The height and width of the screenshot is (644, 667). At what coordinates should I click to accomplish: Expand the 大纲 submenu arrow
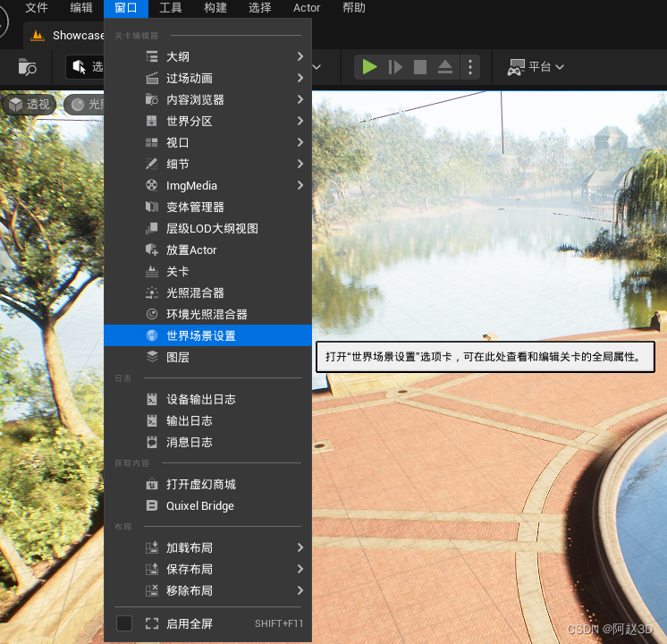point(300,56)
